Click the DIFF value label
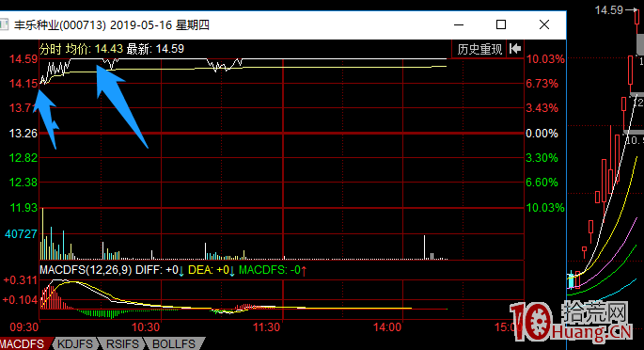The width and height of the screenshot is (644, 350). [160, 270]
